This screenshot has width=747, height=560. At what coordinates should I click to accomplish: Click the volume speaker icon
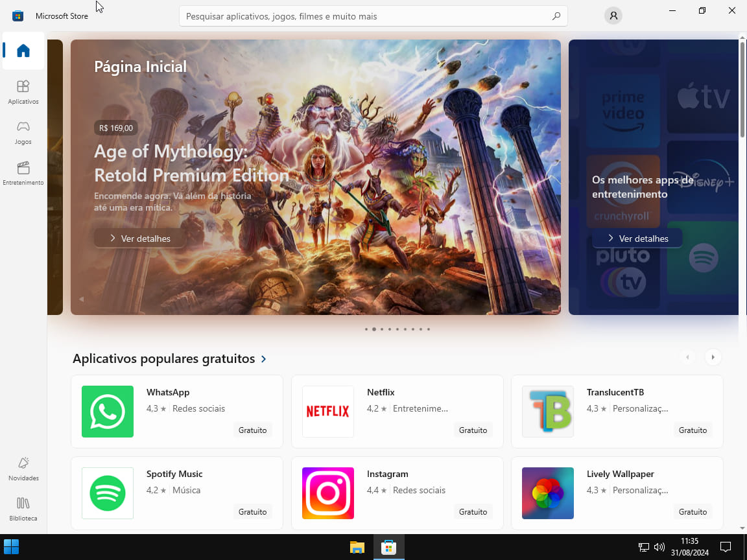(659, 547)
